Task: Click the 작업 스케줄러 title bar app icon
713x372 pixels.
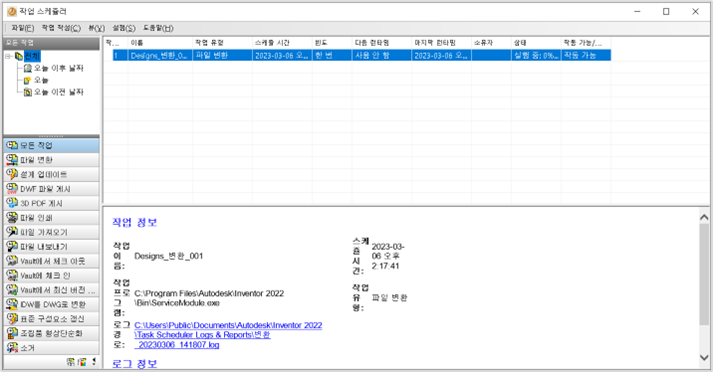Action: [x=12, y=11]
